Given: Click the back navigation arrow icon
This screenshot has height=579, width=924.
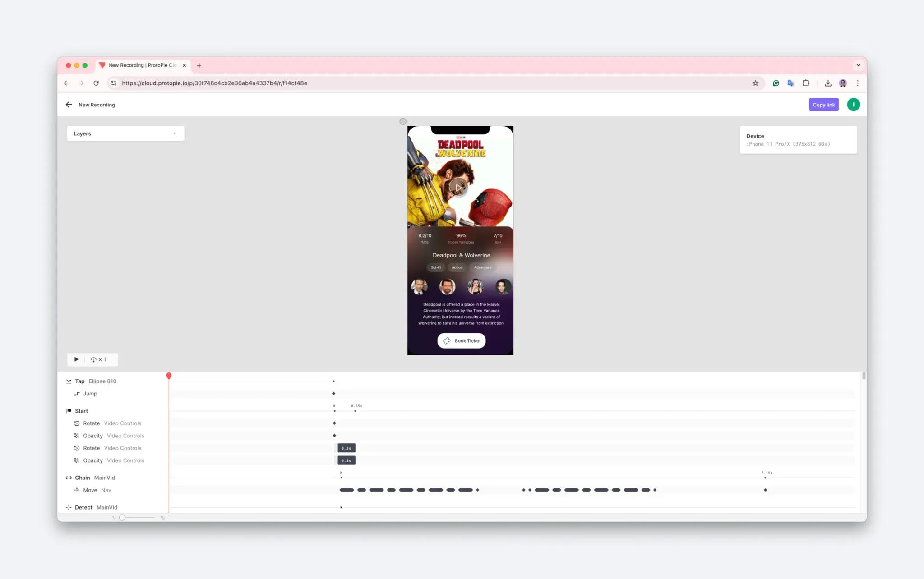Looking at the screenshot, I should tap(69, 105).
